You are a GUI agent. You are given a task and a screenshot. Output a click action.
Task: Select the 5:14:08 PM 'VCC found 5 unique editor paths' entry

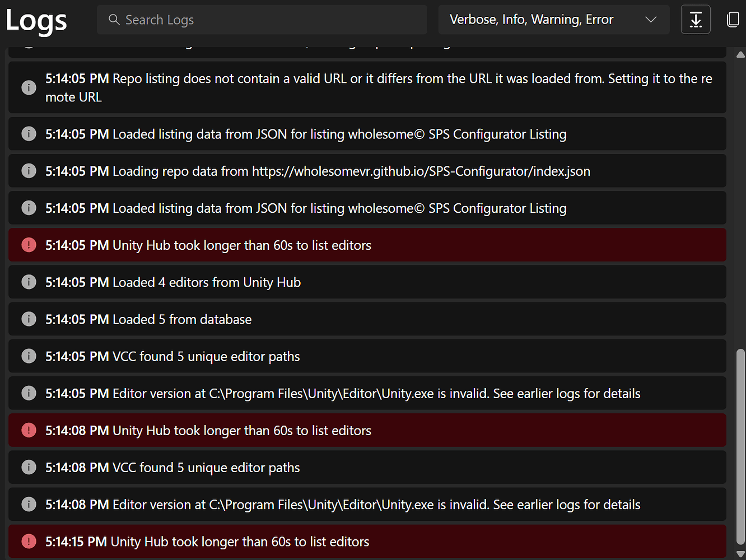click(367, 467)
